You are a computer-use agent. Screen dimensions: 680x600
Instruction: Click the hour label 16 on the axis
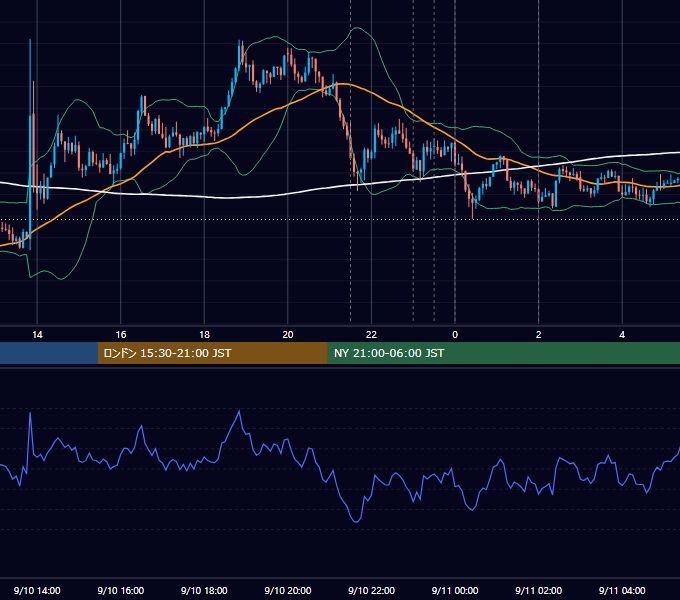coord(121,335)
